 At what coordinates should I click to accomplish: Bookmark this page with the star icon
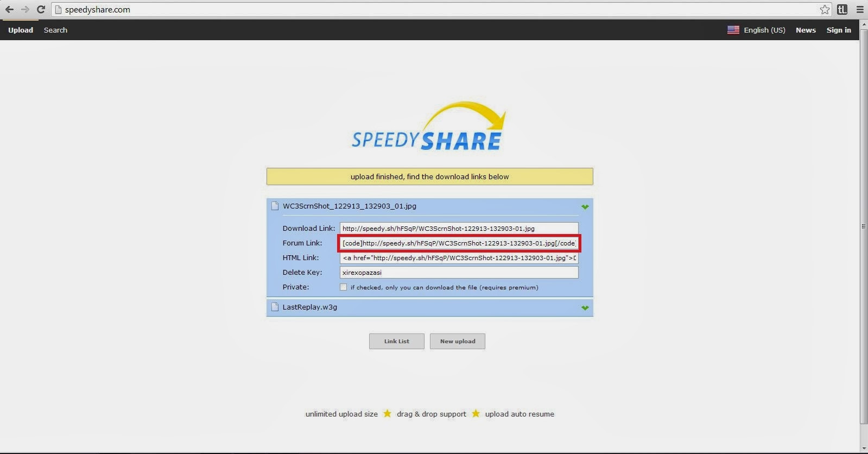click(825, 9)
